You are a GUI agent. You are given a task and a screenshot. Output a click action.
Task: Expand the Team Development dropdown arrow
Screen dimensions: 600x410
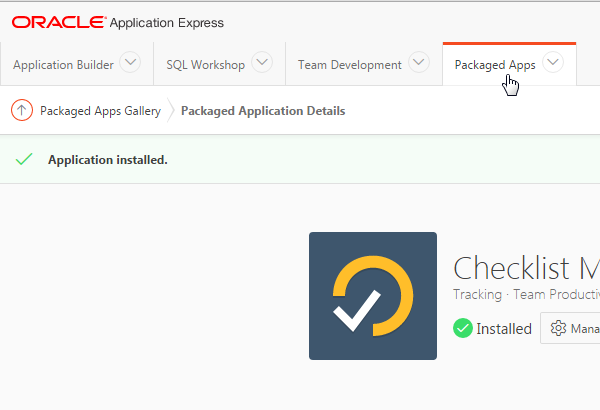419,62
